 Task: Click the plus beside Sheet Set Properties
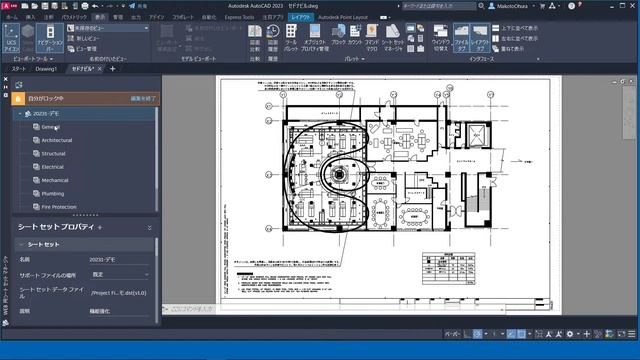[100, 227]
